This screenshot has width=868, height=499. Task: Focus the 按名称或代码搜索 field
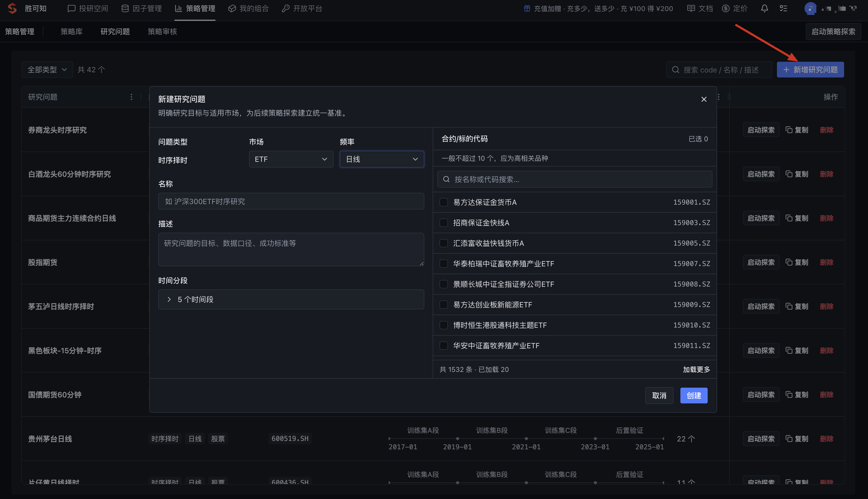point(575,179)
